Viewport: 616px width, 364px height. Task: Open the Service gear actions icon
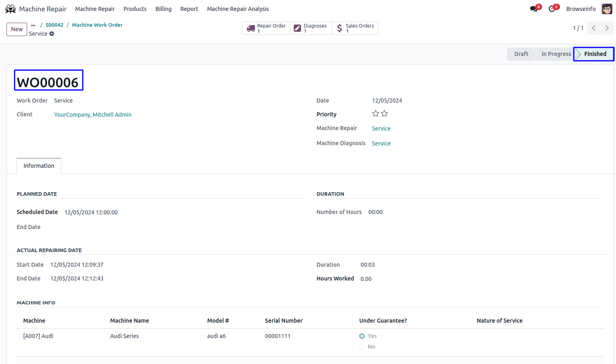click(x=52, y=34)
